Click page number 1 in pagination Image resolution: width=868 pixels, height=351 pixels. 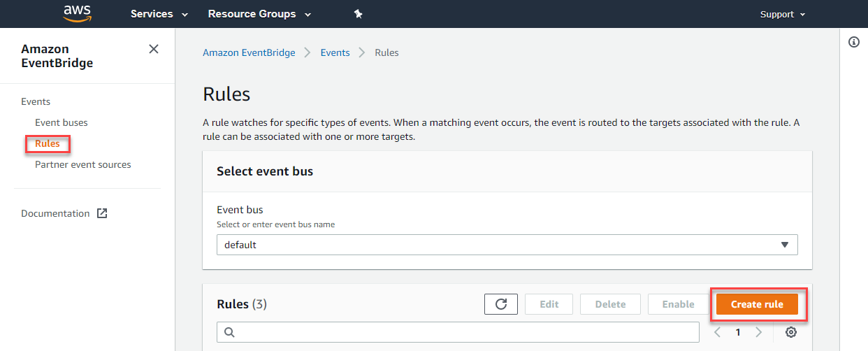(738, 332)
